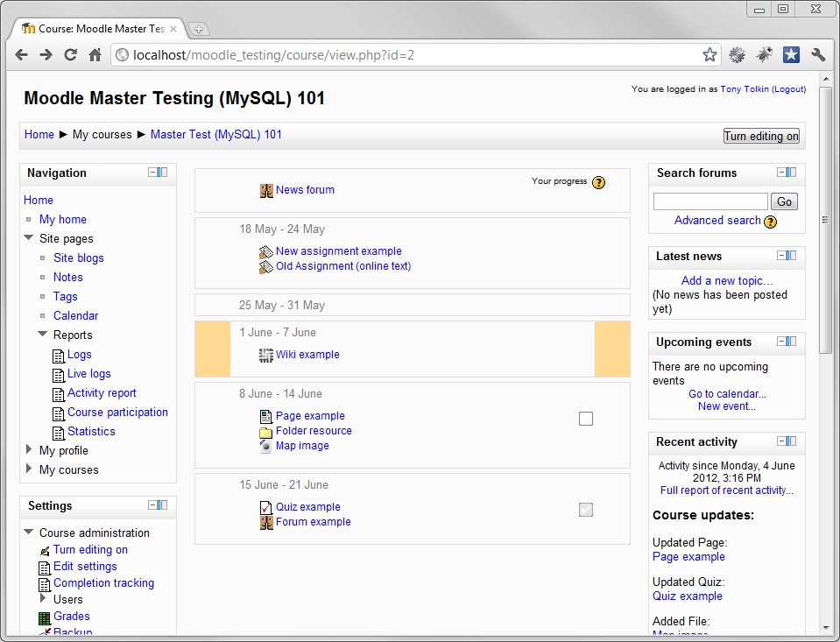The width and height of the screenshot is (840, 642).
Task: Click the Grades icon in Settings
Action: pyautogui.click(x=45, y=618)
